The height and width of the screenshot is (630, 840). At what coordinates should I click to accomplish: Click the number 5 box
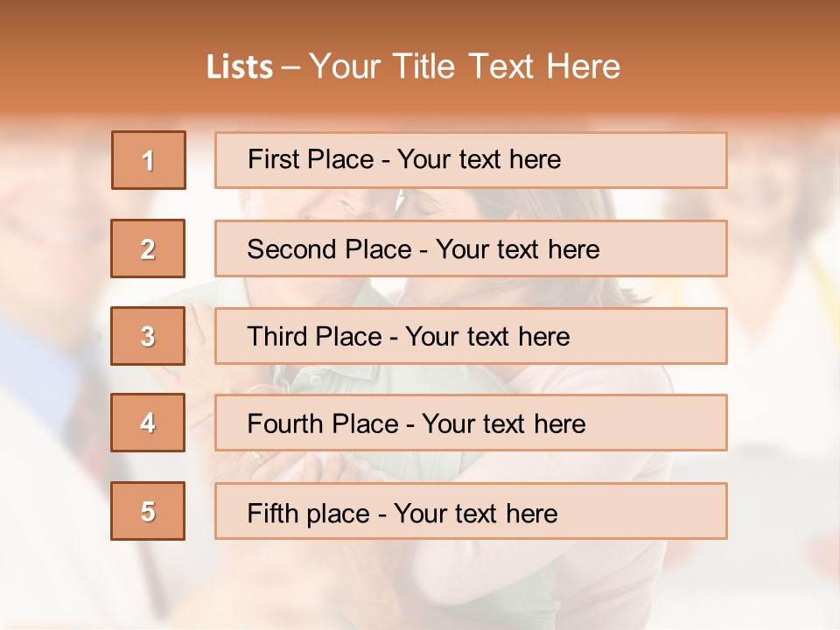tap(148, 511)
